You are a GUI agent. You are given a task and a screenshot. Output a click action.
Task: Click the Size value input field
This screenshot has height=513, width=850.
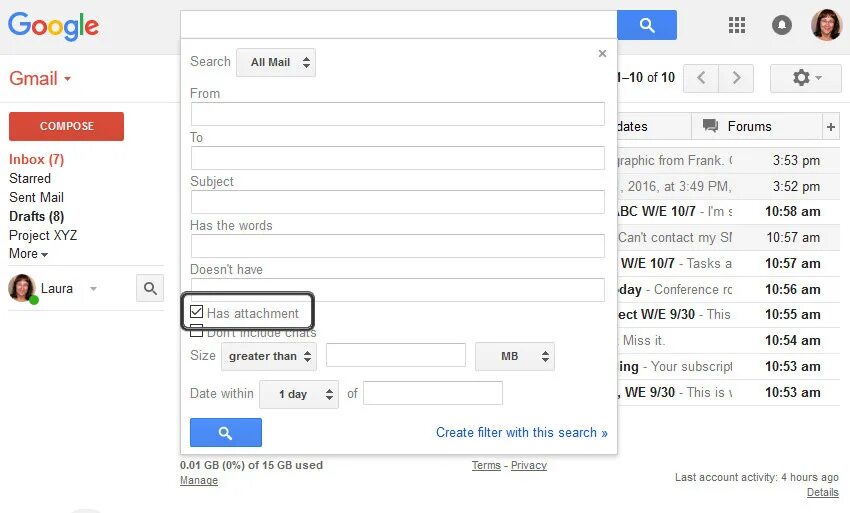point(396,355)
